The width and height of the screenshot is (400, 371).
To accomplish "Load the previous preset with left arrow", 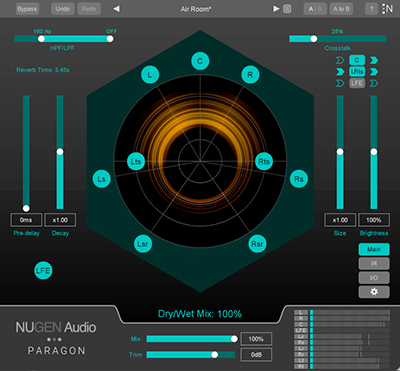I will click(x=116, y=9).
